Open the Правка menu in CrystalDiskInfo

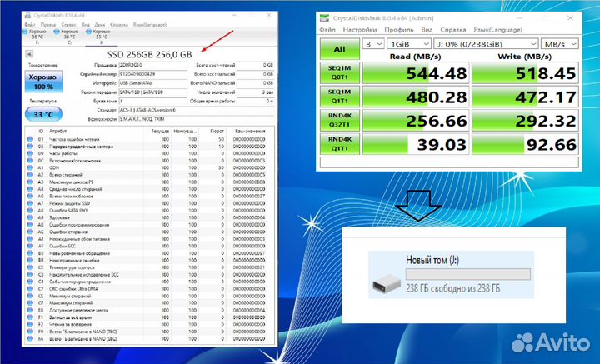48,24
